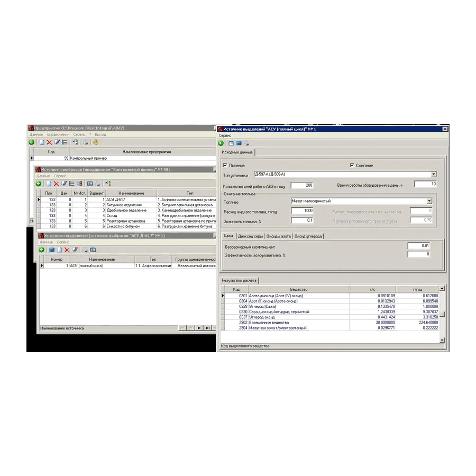
Task: Click new document icon in Источники выбросов toolbar
Action: pos(49,184)
